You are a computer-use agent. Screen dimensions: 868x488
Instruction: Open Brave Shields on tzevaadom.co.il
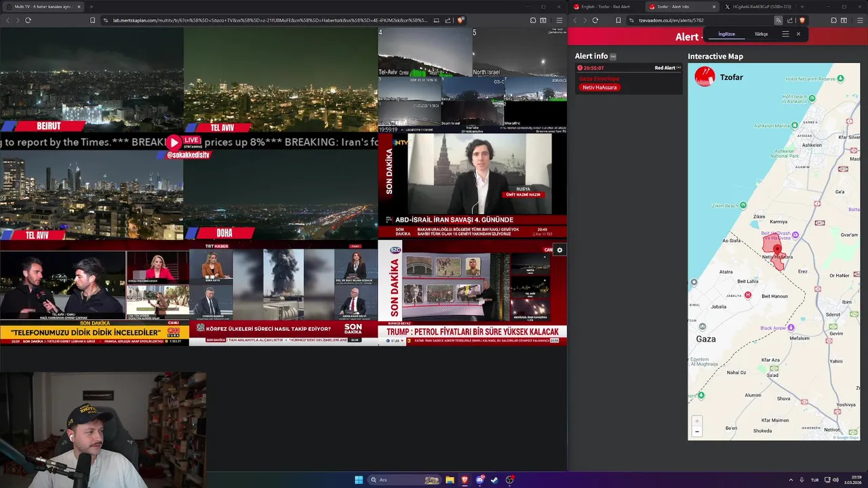pyautogui.click(x=802, y=20)
